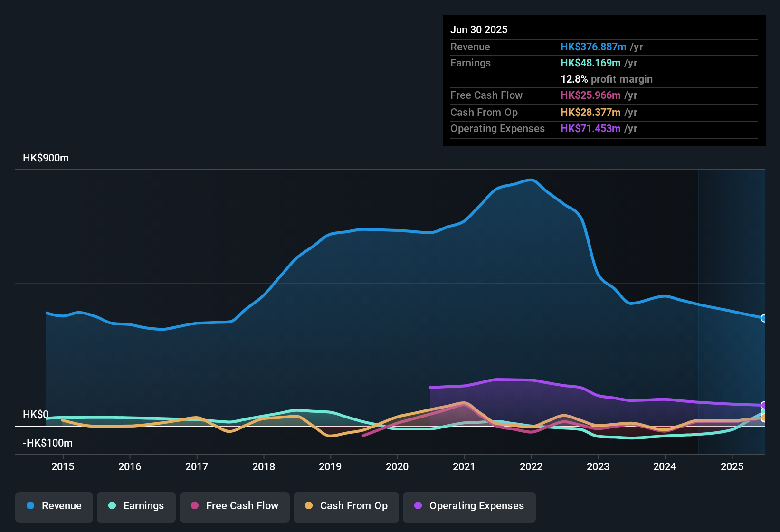Expand the Cash From Op legend entry
Image resolution: width=780 pixels, height=532 pixels.
346,506
